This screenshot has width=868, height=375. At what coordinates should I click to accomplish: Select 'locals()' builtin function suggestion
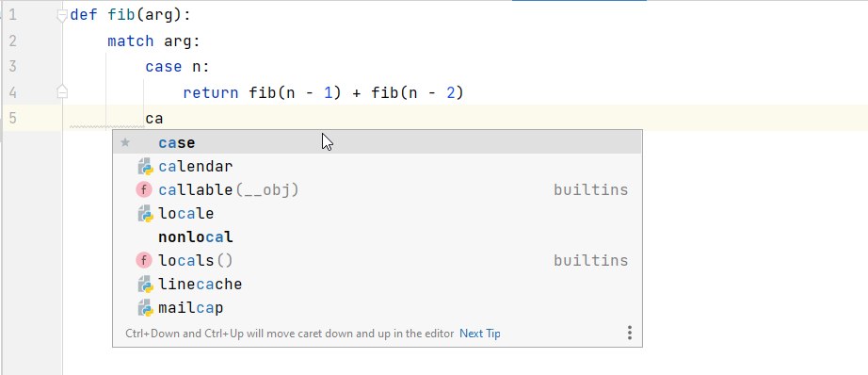(377, 260)
